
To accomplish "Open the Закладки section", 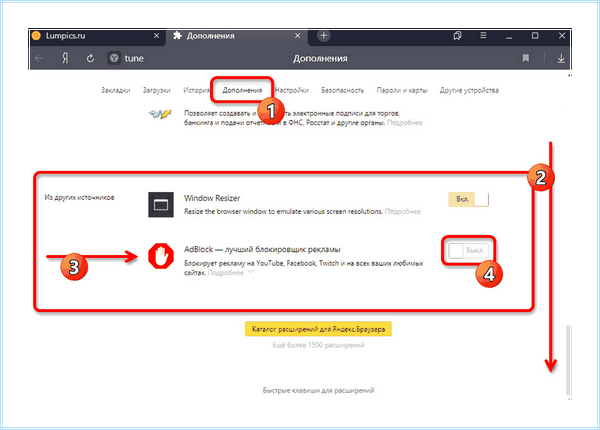I will [116, 90].
